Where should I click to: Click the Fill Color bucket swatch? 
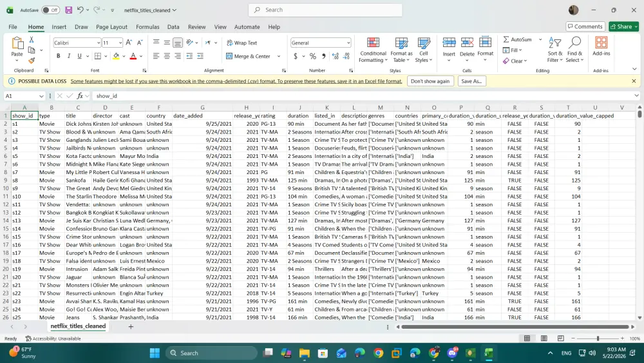click(x=116, y=56)
